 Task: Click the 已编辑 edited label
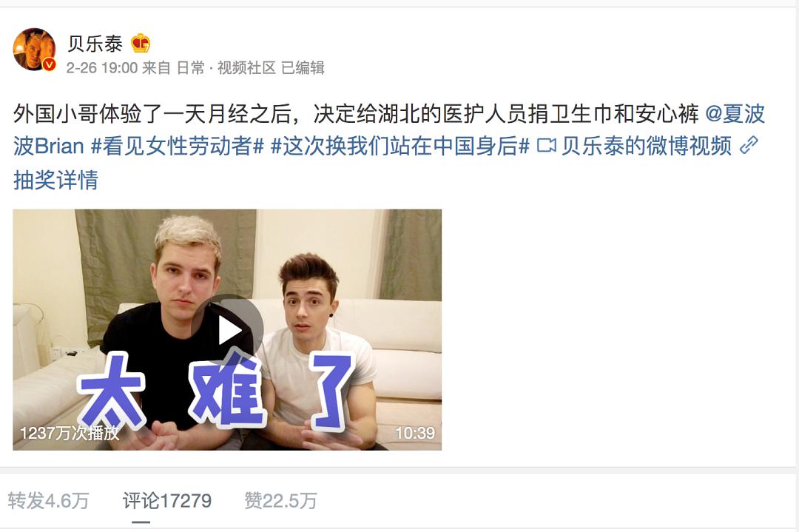[303, 68]
